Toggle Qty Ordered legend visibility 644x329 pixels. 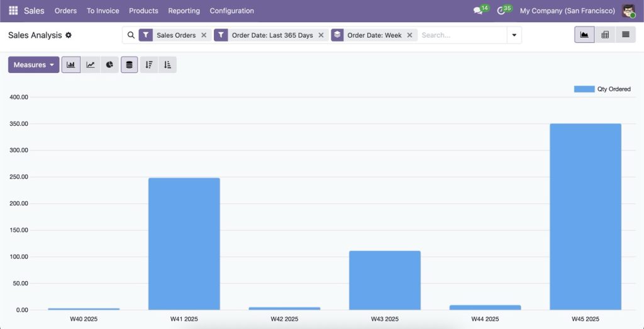[602, 89]
